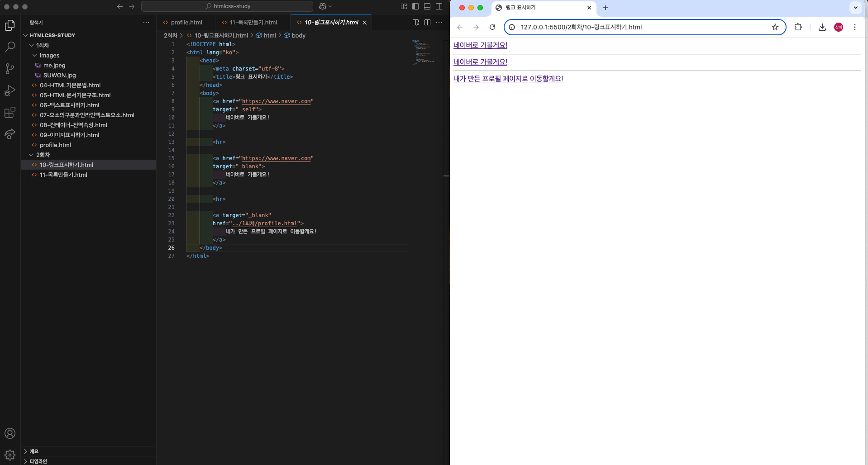
Task: Open 11-목록만들기.html in the explorer tree
Action: point(88,175)
